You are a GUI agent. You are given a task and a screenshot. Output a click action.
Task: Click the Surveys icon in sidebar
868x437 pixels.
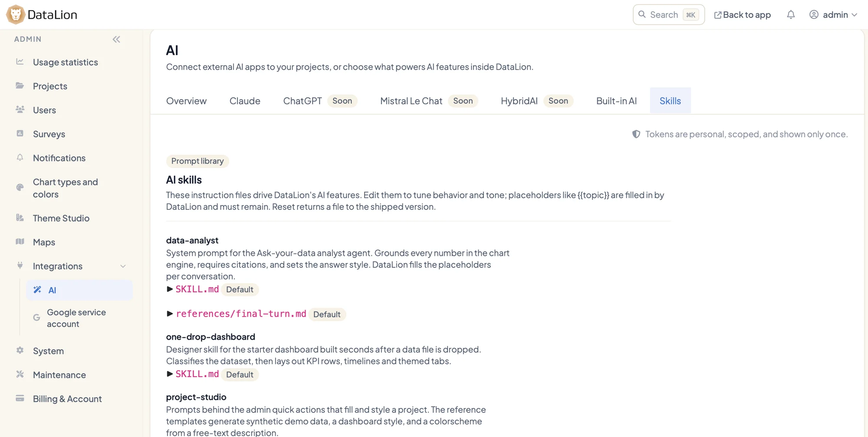[x=20, y=133]
